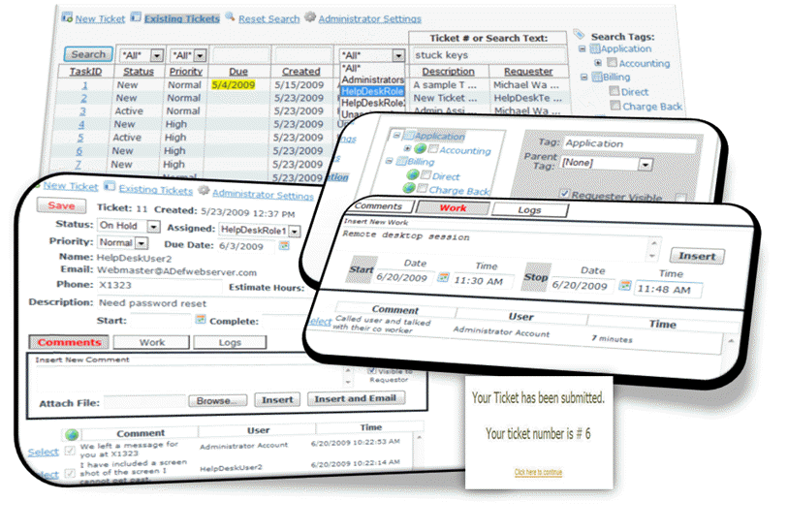This screenshot has height=532, width=788.
Task: Check the Direct box in Search Tags
Action: click(x=615, y=91)
